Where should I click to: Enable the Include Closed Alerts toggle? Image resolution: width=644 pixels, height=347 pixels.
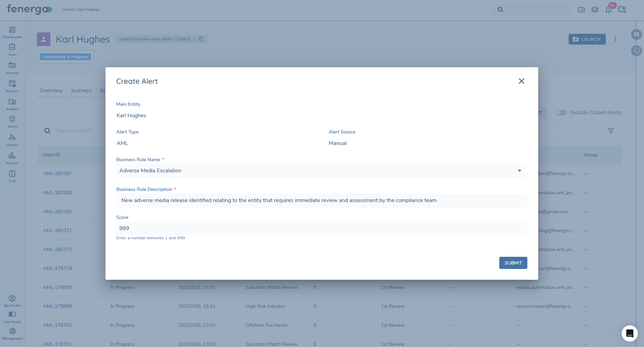tap(561, 113)
